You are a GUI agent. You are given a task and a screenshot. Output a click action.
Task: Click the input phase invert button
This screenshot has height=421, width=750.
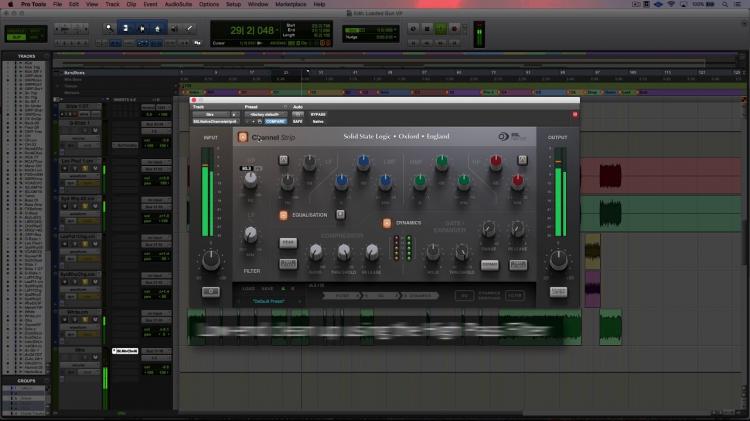point(211,292)
